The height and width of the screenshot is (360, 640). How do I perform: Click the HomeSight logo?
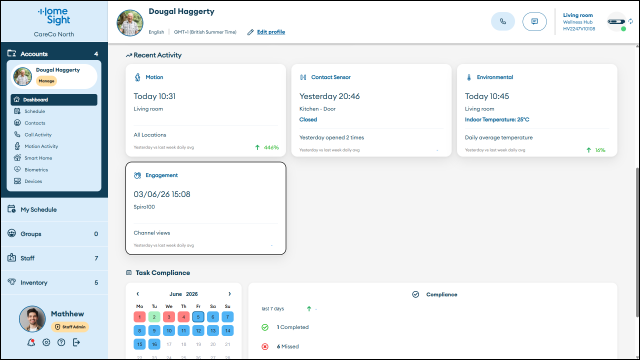click(54, 16)
